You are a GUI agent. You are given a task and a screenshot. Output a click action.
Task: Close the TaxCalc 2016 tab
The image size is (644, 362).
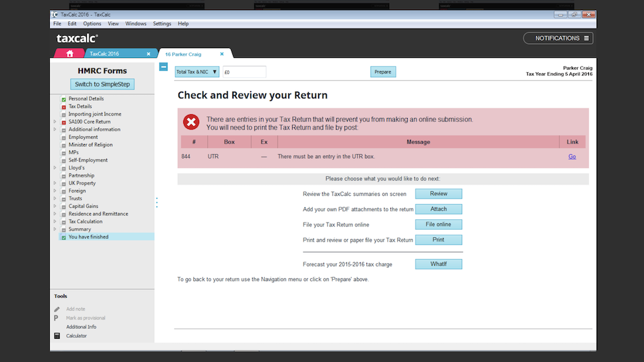pyautogui.click(x=148, y=54)
